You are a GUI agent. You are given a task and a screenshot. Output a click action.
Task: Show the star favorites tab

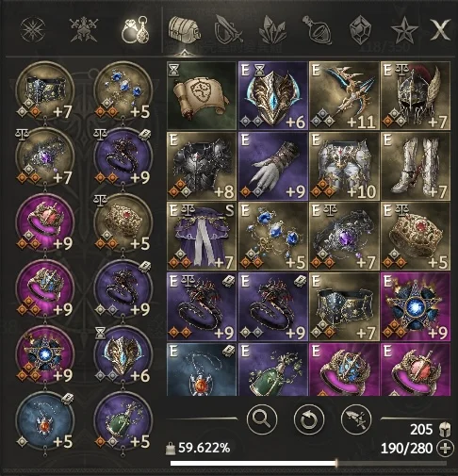click(x=404, y=30)
